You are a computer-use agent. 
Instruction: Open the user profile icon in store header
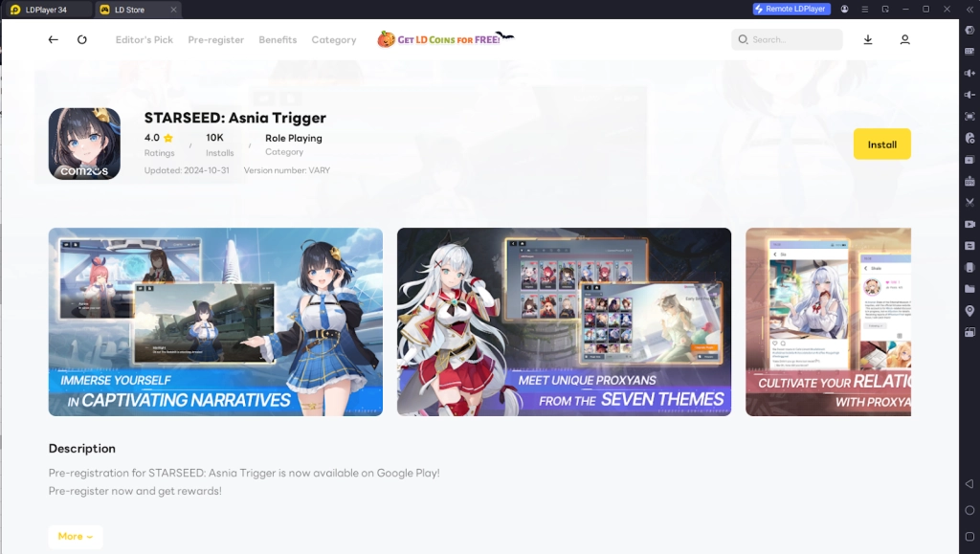(904, 39)
